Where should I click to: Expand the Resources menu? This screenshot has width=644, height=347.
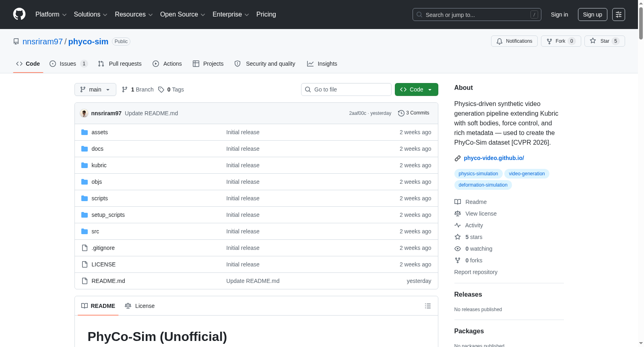(x=134, y=15)
